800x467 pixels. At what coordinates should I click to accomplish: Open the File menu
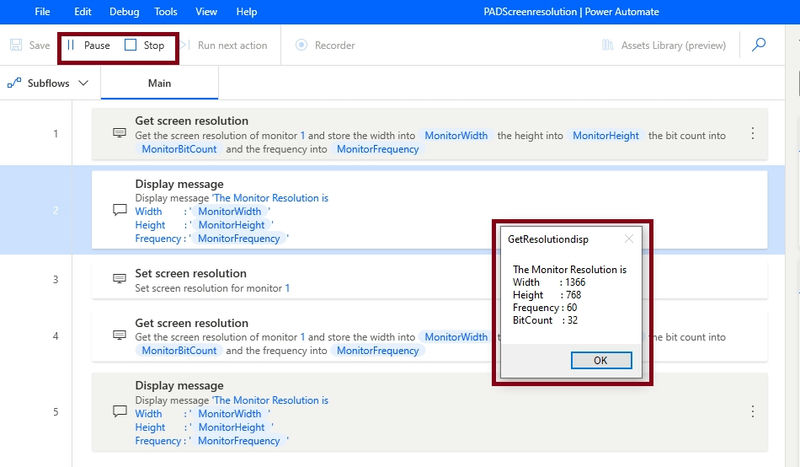[42, 12]
